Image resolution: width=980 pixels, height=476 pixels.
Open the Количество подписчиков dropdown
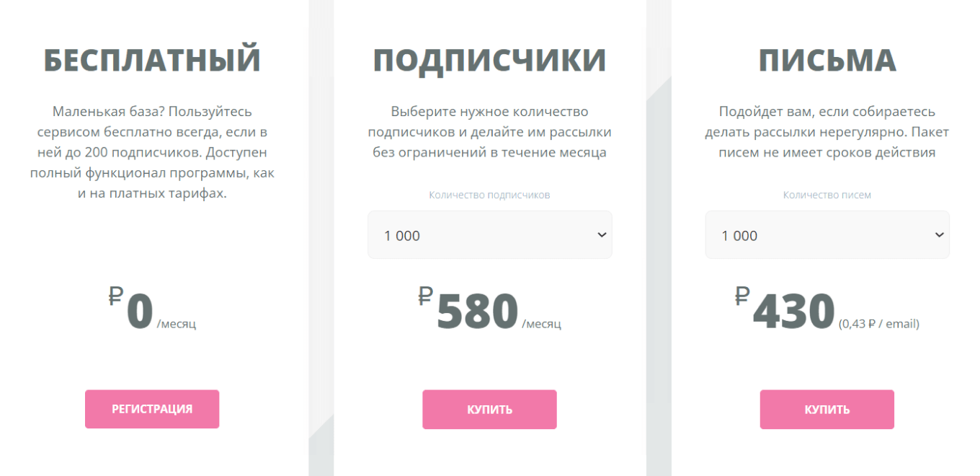pos(489,234)
